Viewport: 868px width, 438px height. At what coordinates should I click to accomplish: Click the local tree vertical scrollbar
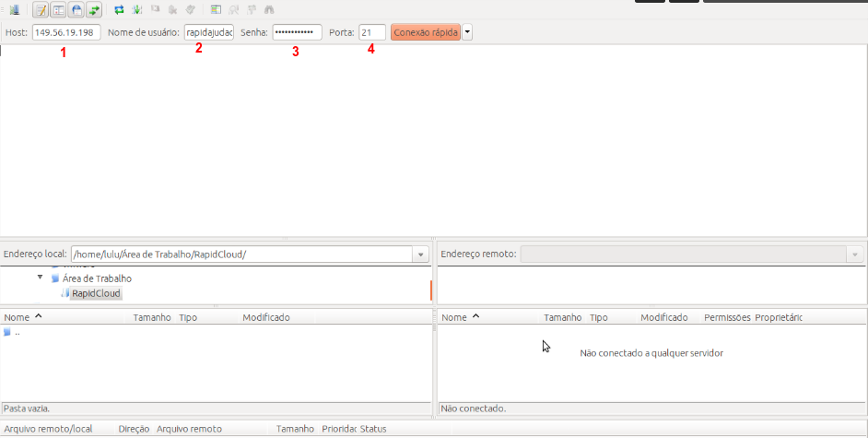(x=430, y=290)
